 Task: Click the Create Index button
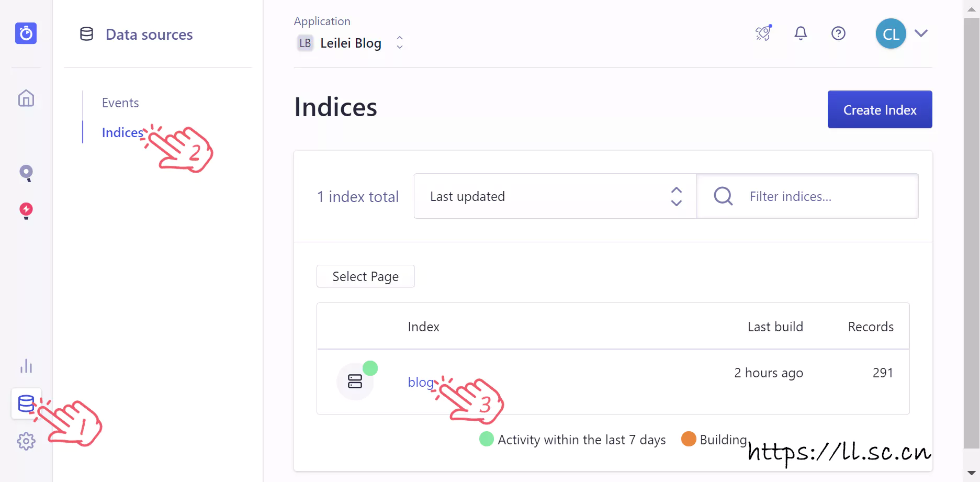[880, 109]
